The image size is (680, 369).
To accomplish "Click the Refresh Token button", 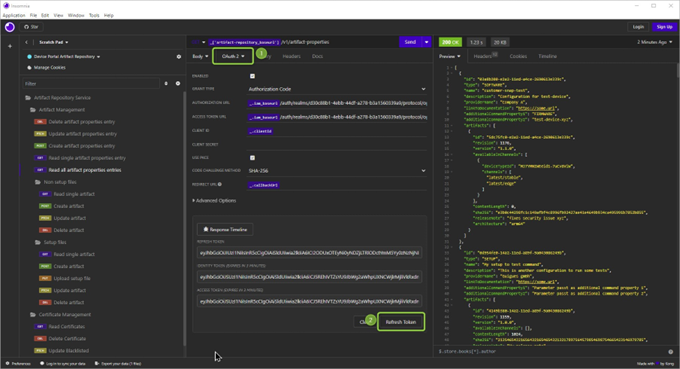I will click(401, 322).
